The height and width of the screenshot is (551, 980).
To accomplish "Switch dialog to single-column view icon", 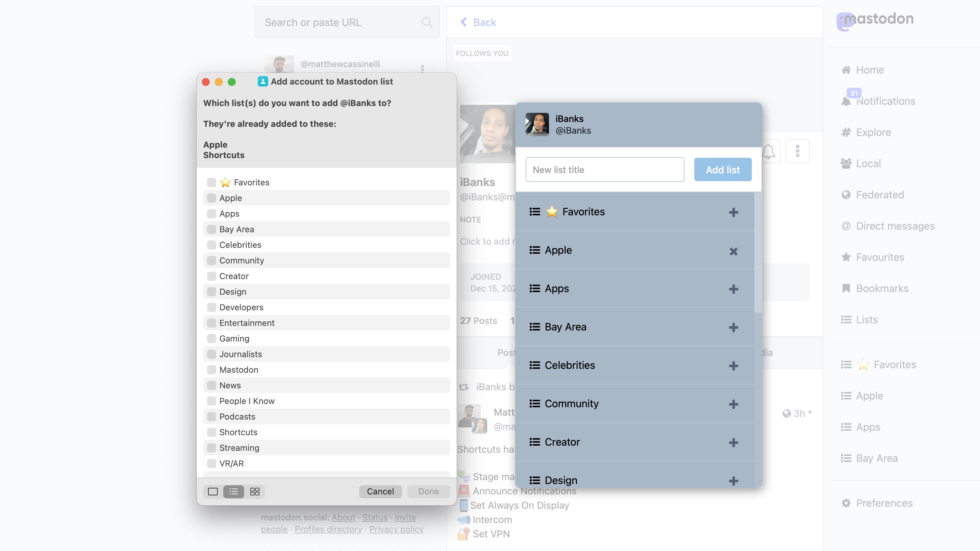I will tap(213, 491).
